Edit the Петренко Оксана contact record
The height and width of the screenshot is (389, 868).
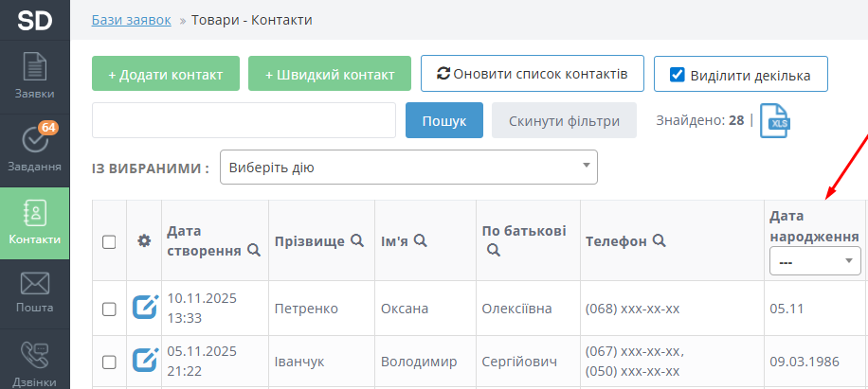click(x=144, y=309)
